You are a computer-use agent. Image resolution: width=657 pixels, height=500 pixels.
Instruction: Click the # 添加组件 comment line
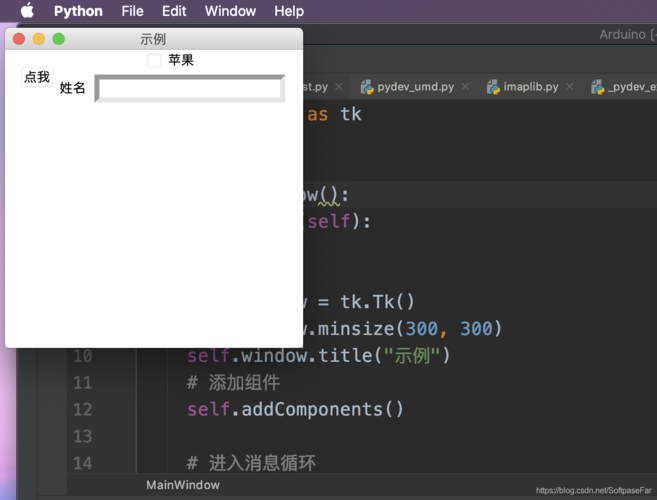click(233, 383)
